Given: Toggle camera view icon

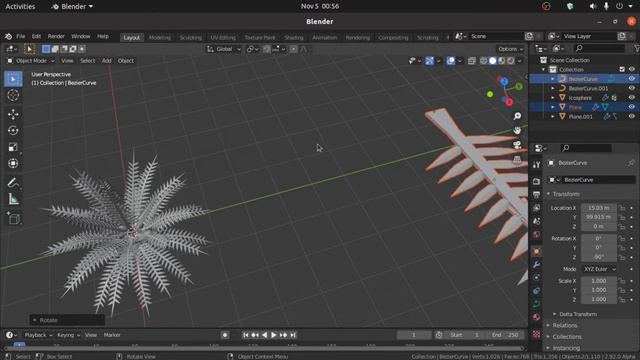Looking at the screenshot, I should (x=517, y=145).
